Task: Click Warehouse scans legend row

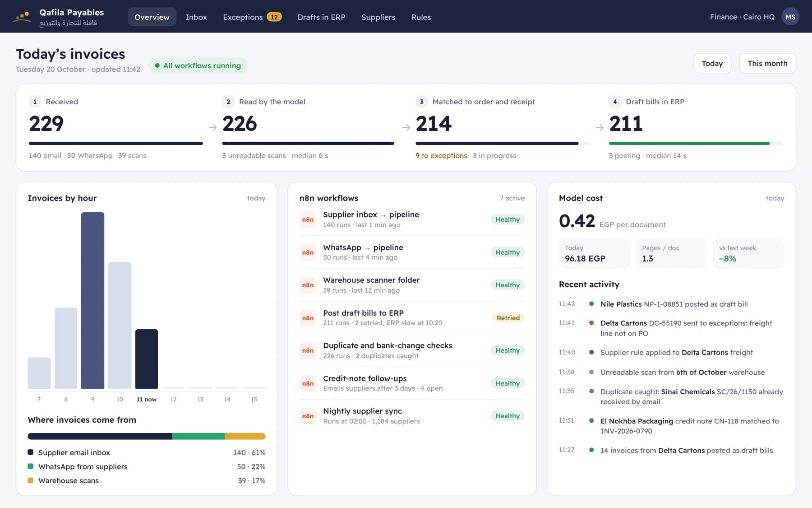Action: [147, 480]
